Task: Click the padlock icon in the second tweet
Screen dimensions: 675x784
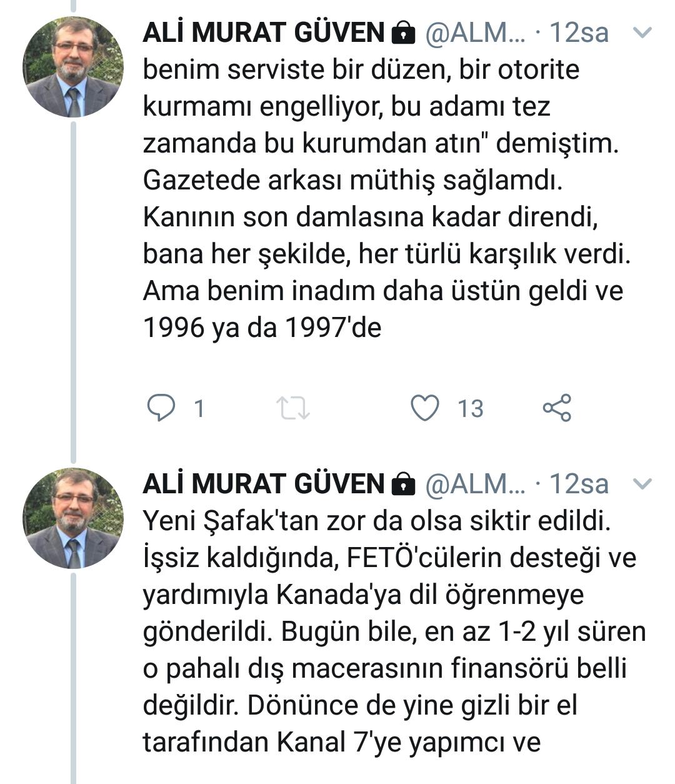Action: pos(403,484)
